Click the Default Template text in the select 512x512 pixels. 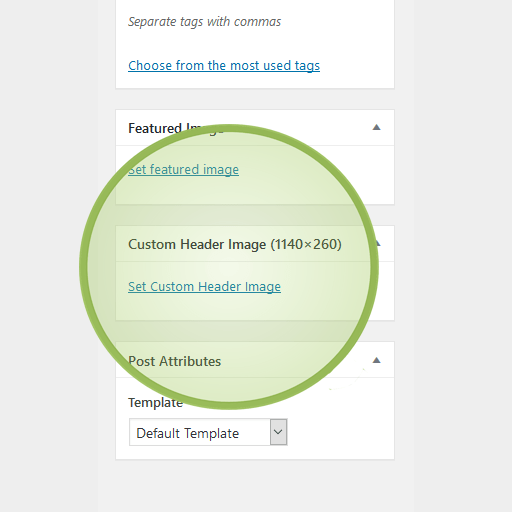(x=187, y=433)
